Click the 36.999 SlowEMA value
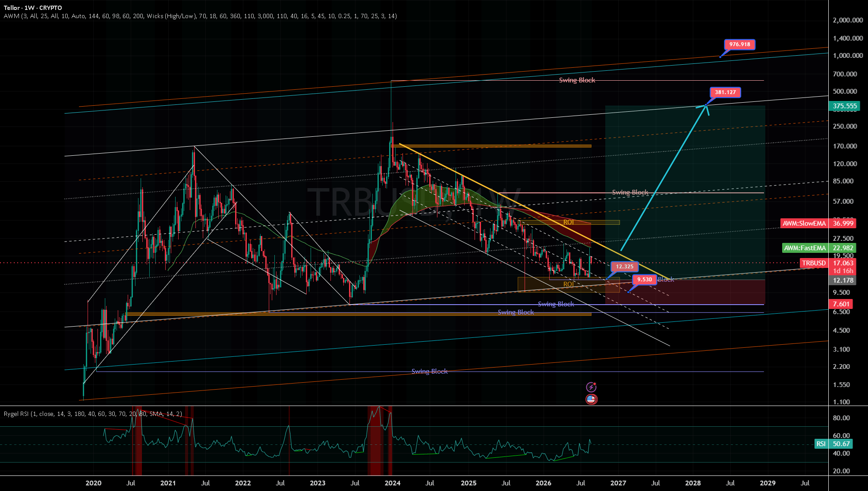Image resolution: width=868 pixels, height=491 pixels. (843, 223)
